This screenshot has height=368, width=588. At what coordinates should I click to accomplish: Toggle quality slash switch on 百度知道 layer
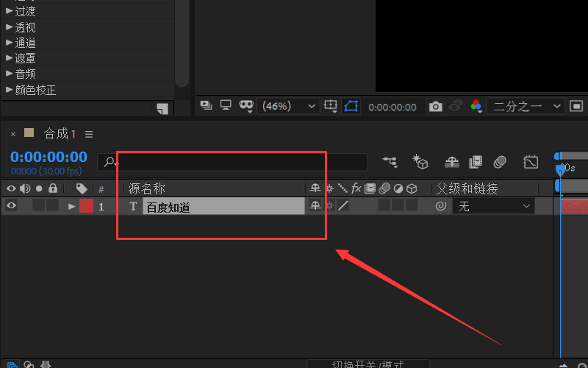pyautogui.click(x=343, y=205)
